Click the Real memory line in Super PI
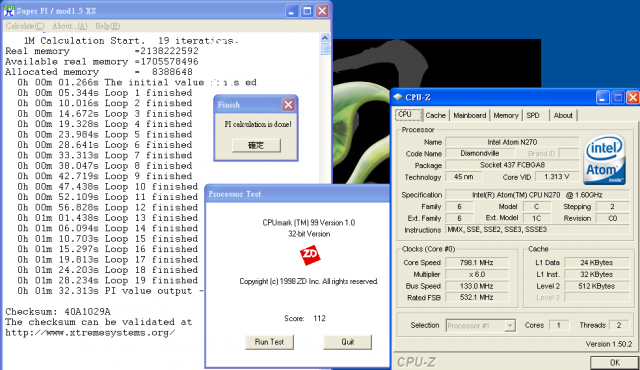640x370 pixels. coord(102,51)
